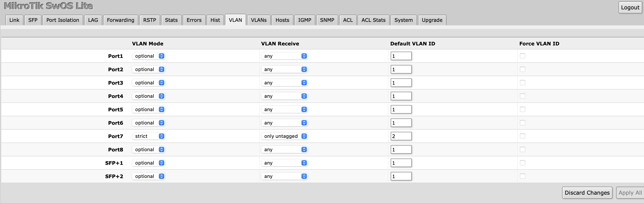The image size is (644, 204).
Task: Switch to the RSTP tab
Action: [x=150, y=20]
